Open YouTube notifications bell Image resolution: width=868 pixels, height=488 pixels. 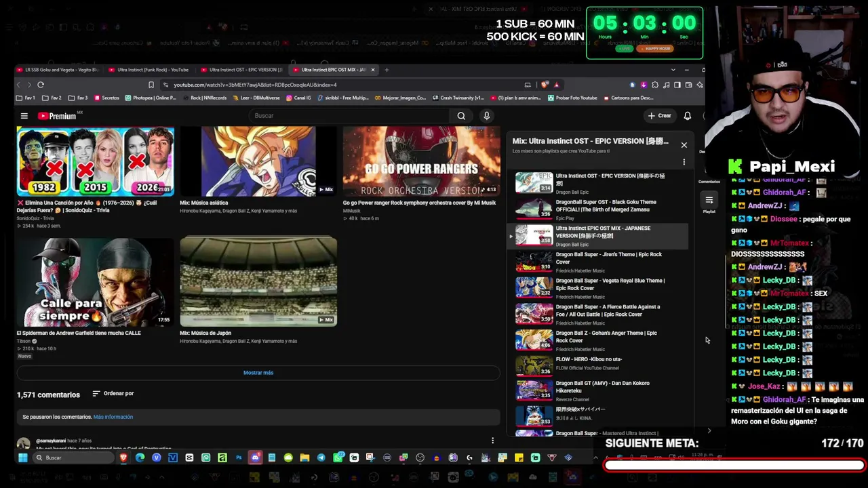[688, 116]
